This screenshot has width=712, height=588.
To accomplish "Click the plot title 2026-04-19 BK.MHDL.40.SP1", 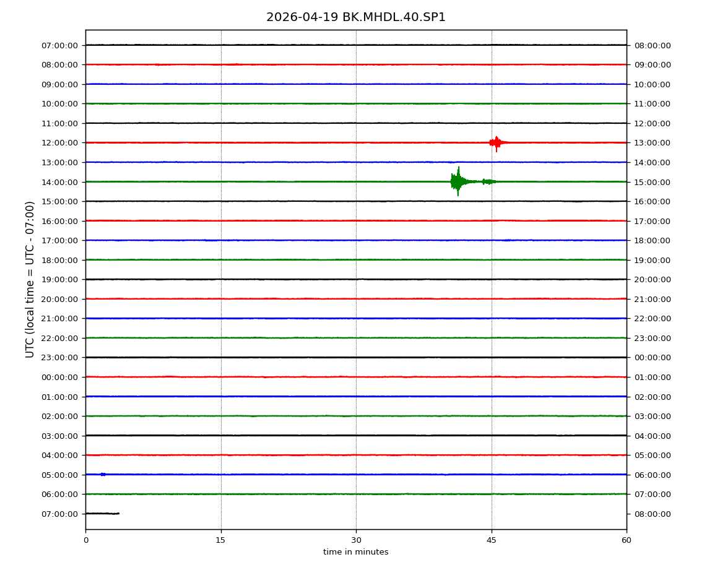I will click(356, 17).
